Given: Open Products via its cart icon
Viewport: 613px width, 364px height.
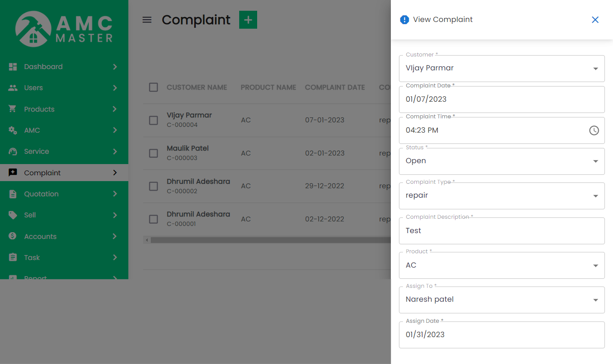Looking at the screenshot, I should pyautogui.click(x=13, y=109).
